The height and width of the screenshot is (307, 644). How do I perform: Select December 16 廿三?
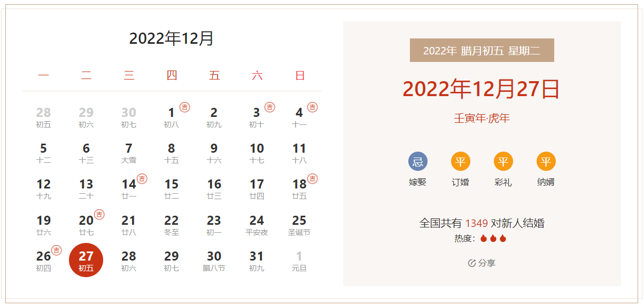click(214, 189)
